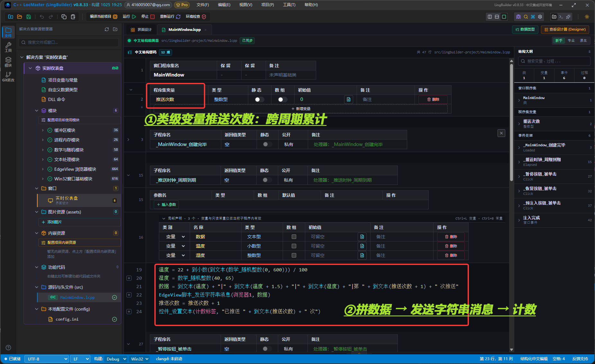The height and width of the screenshot is (364, 595).
Task: Toggle the 数组 switch for 推送次数
Action: (x=282, y=100)
